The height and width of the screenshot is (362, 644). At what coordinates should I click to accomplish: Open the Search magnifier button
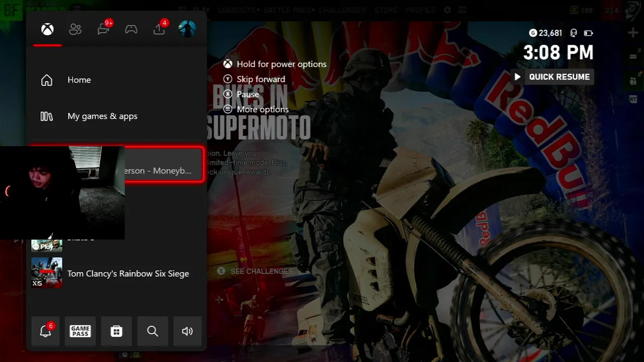click(x=152, y=330)
